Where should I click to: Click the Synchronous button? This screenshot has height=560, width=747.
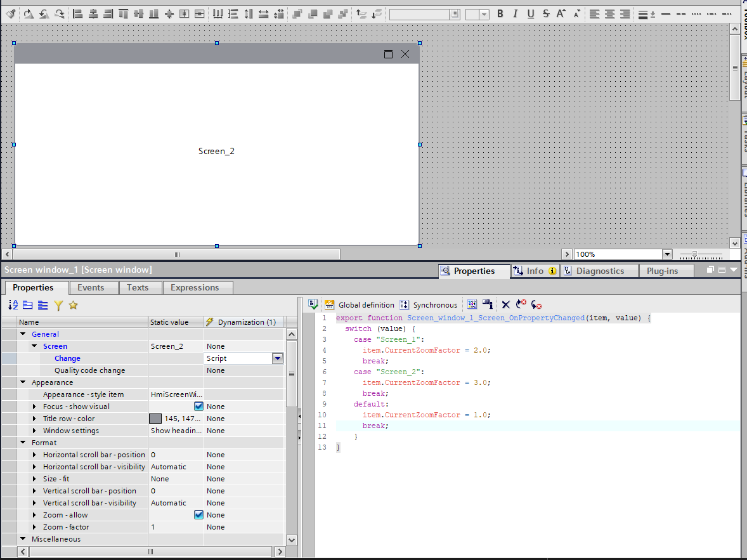(x=429, y=305)
